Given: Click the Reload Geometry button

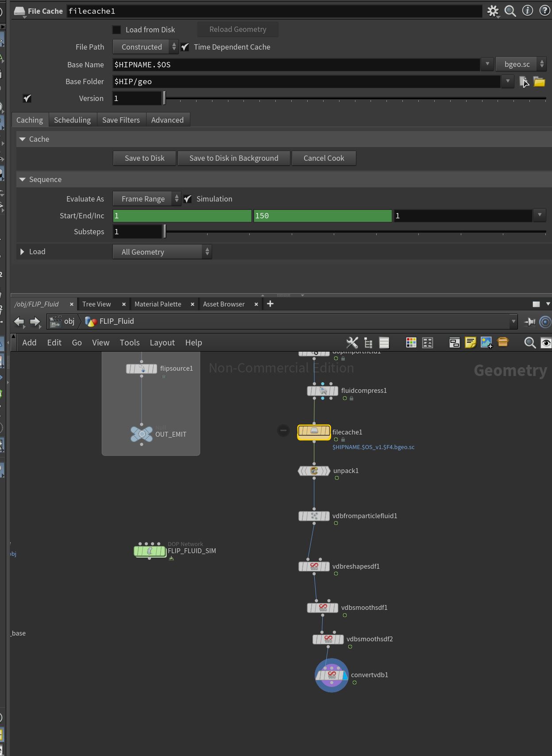Looking at the screenshot, I should 238,29.
